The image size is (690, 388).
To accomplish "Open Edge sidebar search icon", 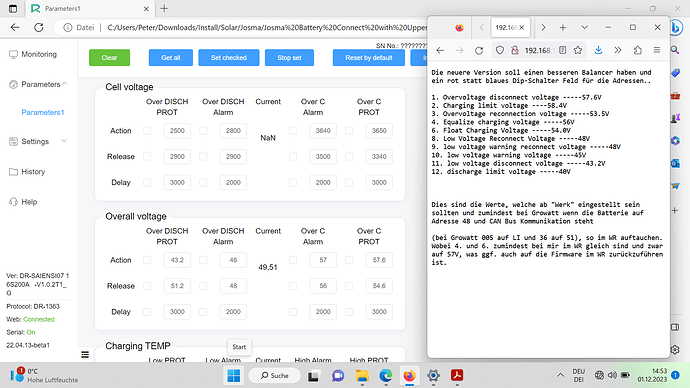I will [x=675, y=50].
